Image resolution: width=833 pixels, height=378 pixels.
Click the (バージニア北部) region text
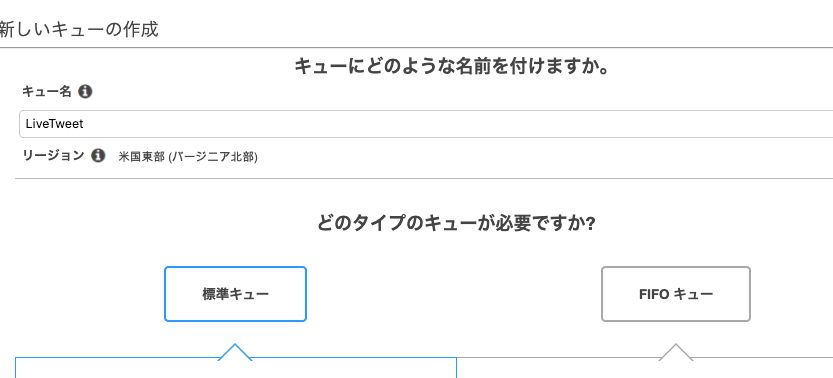pos(212,158)
